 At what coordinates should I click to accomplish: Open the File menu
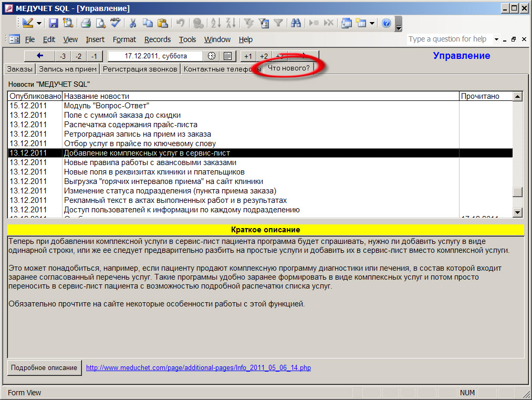[30, 39]
